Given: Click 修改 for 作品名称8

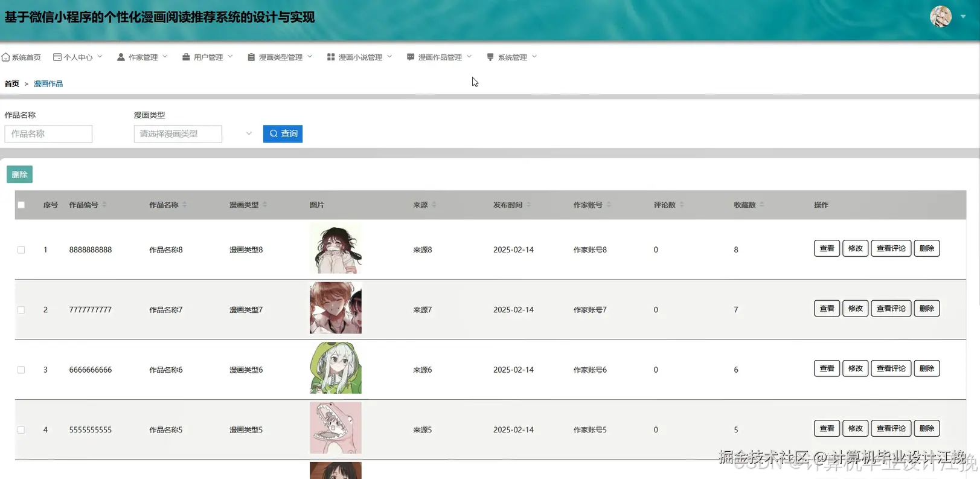Looking at the screenshot, I should click(x=855, y=248).
